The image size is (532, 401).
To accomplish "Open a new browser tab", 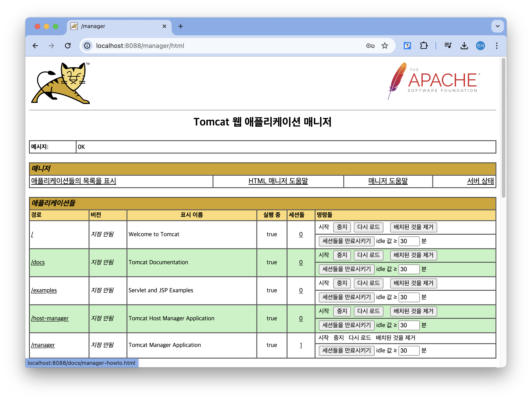I will point(181,26).
